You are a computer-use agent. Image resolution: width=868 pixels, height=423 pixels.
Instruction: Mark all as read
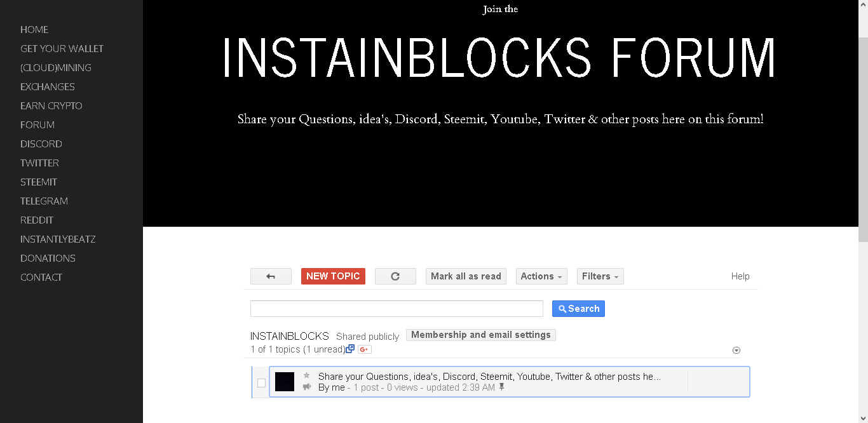click(x=466, y=276)
